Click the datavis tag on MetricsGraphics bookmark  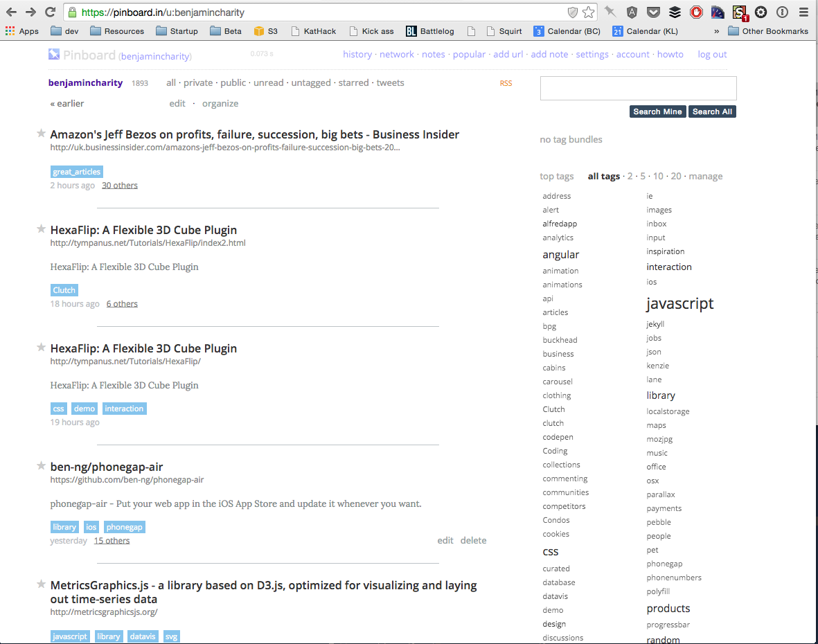[x=143, y=636]
